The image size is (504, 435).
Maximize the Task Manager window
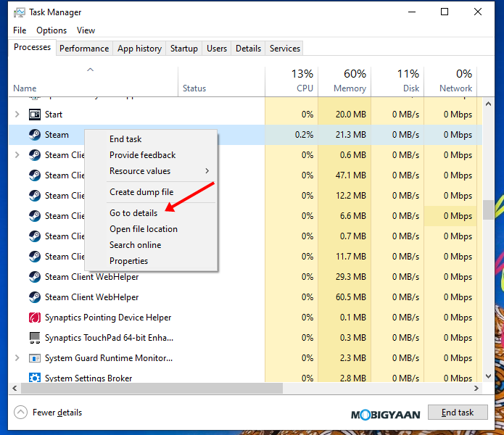[445, 12]
